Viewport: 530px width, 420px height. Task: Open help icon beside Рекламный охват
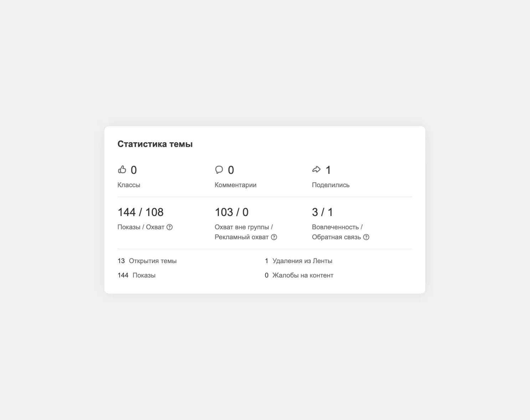click(x=274, y=237)
